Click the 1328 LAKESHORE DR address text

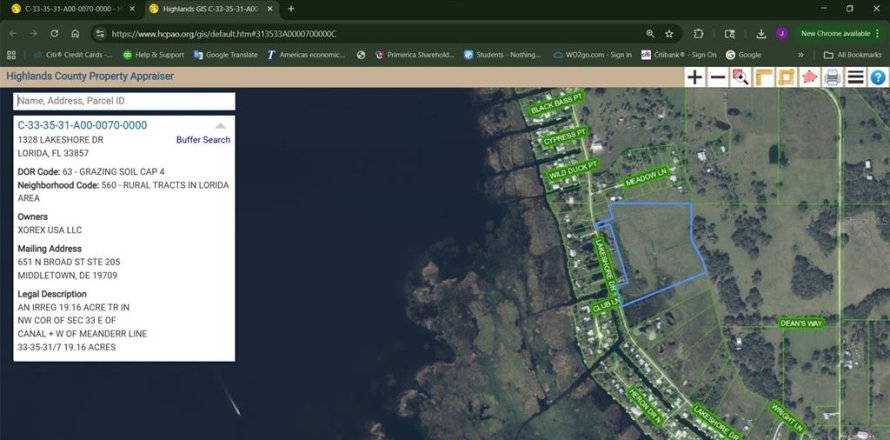pos(61,140)
